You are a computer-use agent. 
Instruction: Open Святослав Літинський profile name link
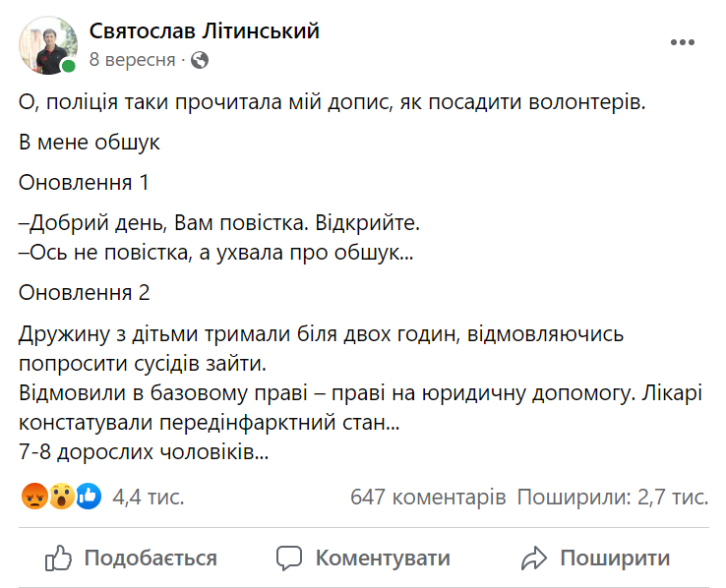click(205, 31)
